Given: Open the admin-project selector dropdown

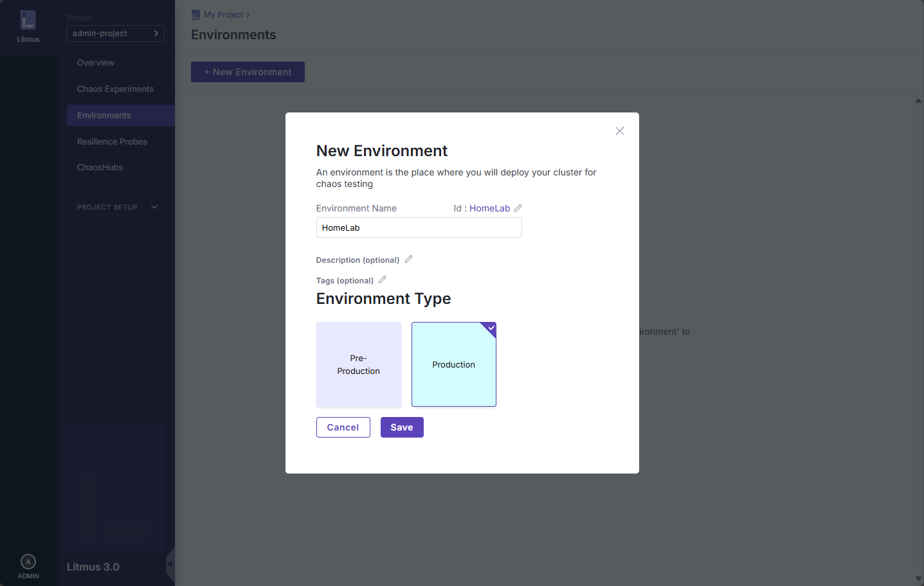Looking at the screenshot, I should [116, 33].
